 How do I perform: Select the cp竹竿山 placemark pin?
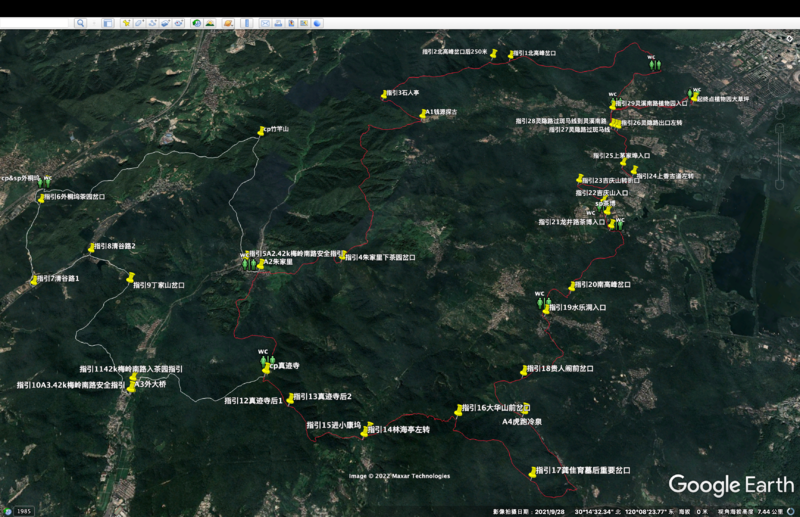click(262, 129)
